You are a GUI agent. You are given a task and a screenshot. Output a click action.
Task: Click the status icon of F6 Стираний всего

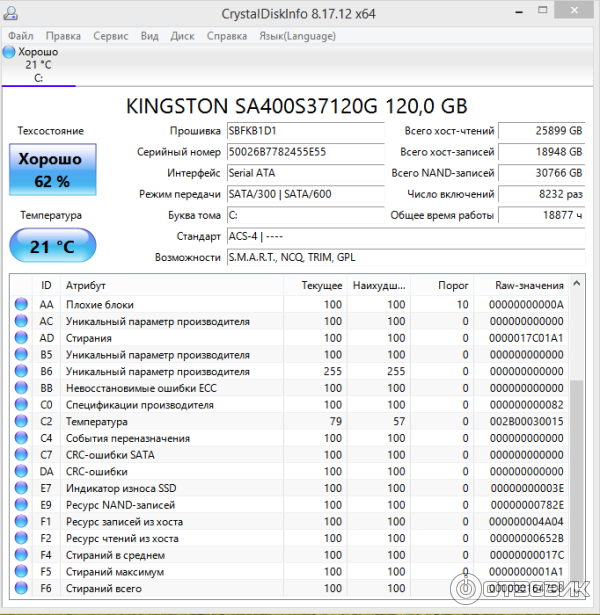21,588
